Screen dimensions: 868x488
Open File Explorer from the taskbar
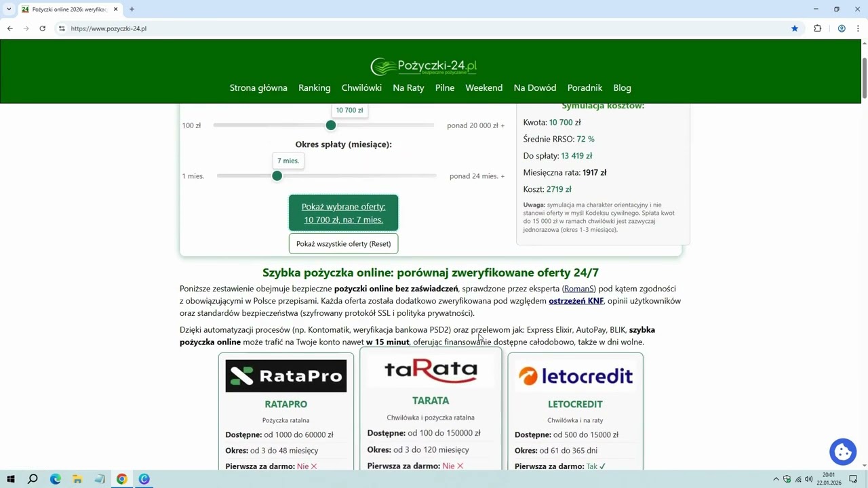pyautogui.click(x=77, y=479)
